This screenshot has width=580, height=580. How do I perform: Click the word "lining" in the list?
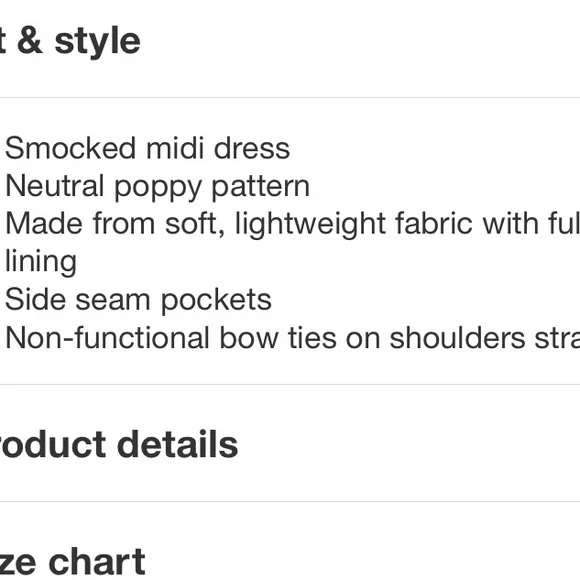click(x=41, y=262)
